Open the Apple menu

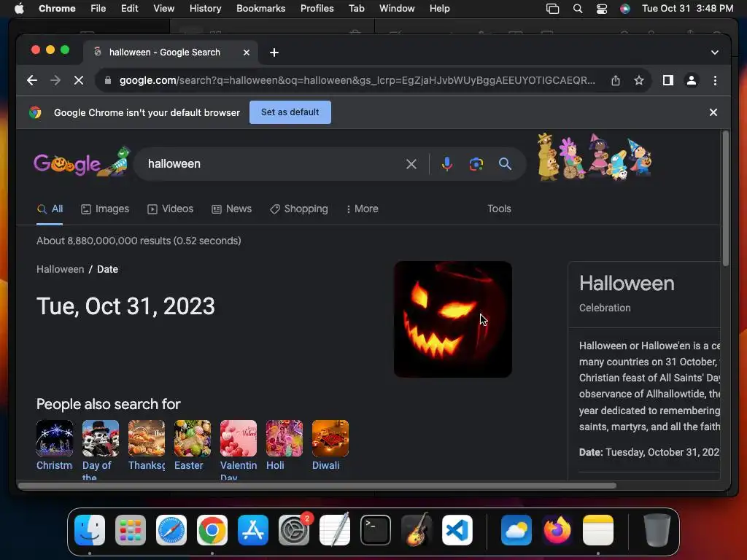pyautogui.click(x=19, y=9)
